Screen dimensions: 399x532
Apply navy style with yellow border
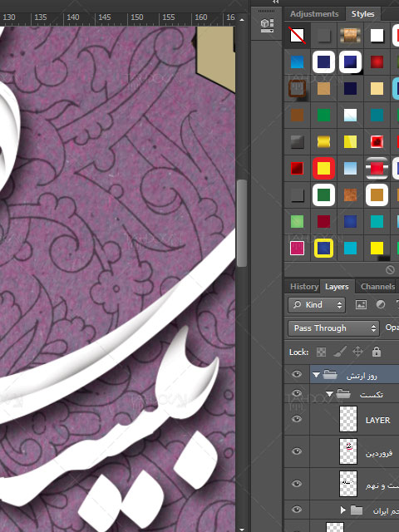[323, 248]
